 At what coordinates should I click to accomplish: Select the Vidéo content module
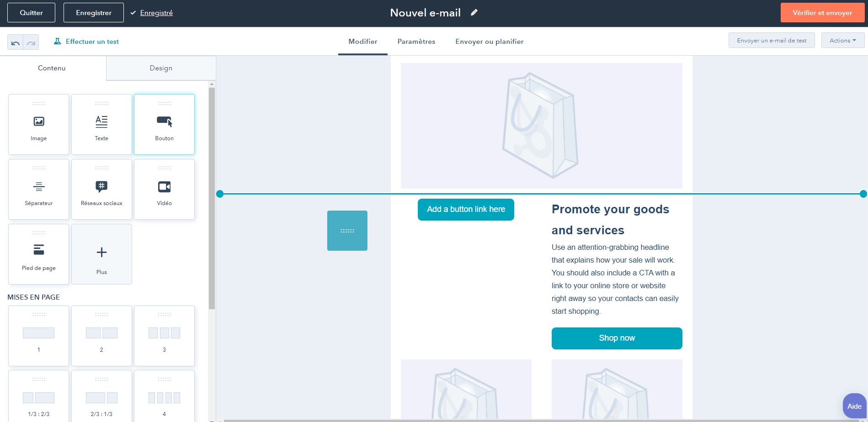[164, 189]
